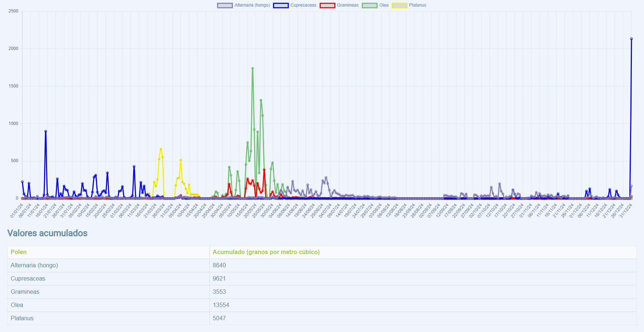This screenshot has width=644, height=332.
Task: Click the red Gramineas legend color box
Action: point(327,5)
